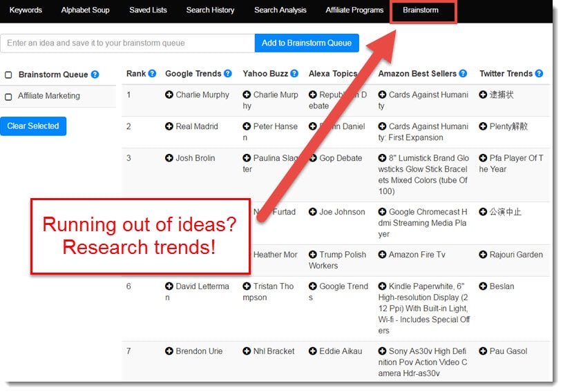Open Affiliate Programs tab
The height and width of the screenshot is (392, 563).
point(354,10)
